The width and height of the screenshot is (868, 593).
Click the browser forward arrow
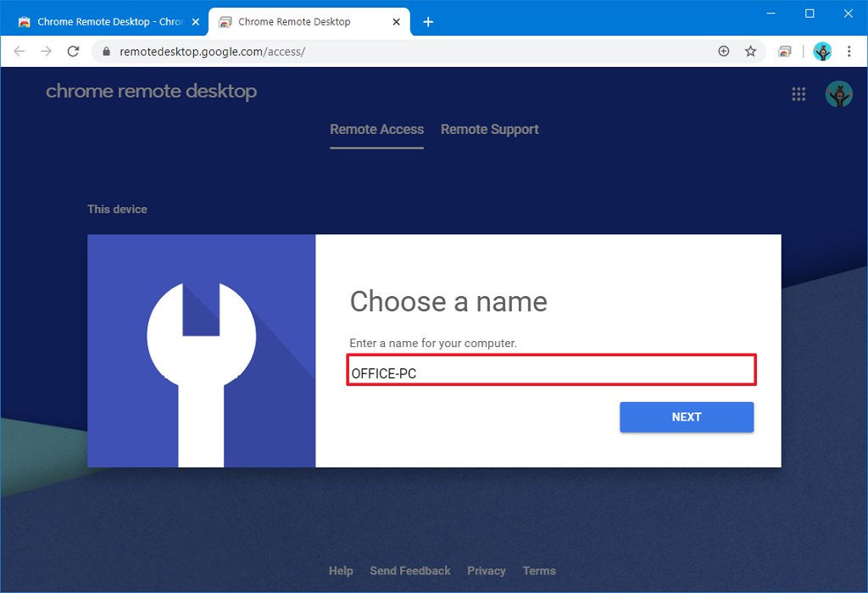tap(46, 52)
